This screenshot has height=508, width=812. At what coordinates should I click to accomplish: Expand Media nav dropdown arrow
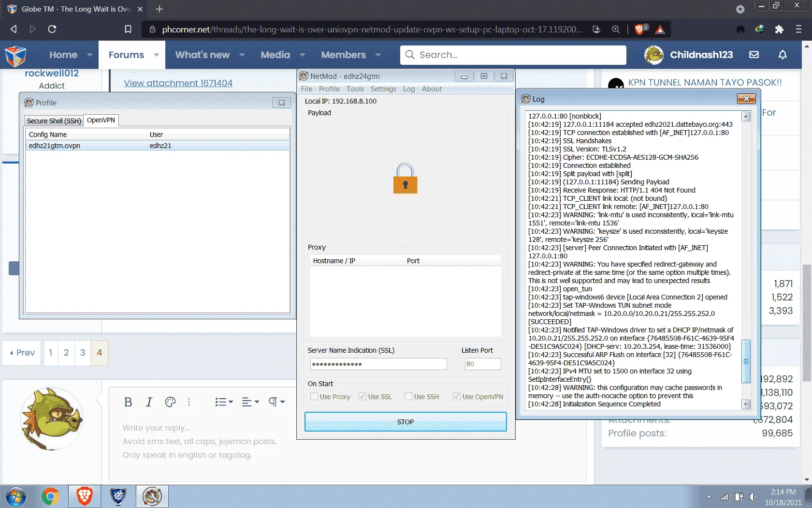302,55
